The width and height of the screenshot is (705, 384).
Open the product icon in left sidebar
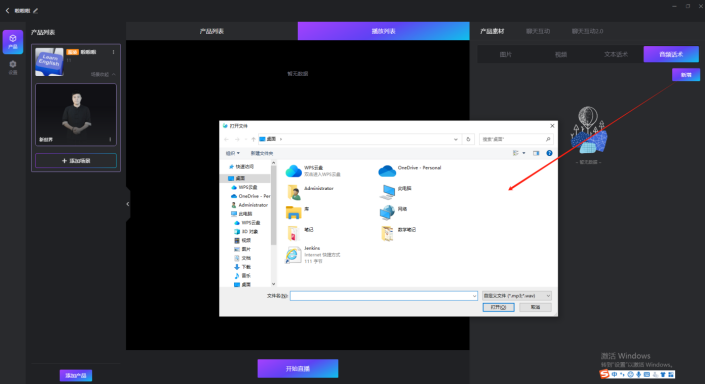click(x=13, y=42)
